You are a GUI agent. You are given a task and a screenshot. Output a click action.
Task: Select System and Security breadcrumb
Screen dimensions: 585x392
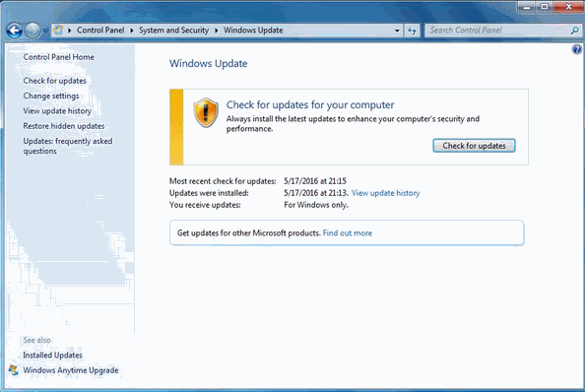[173, 31]
